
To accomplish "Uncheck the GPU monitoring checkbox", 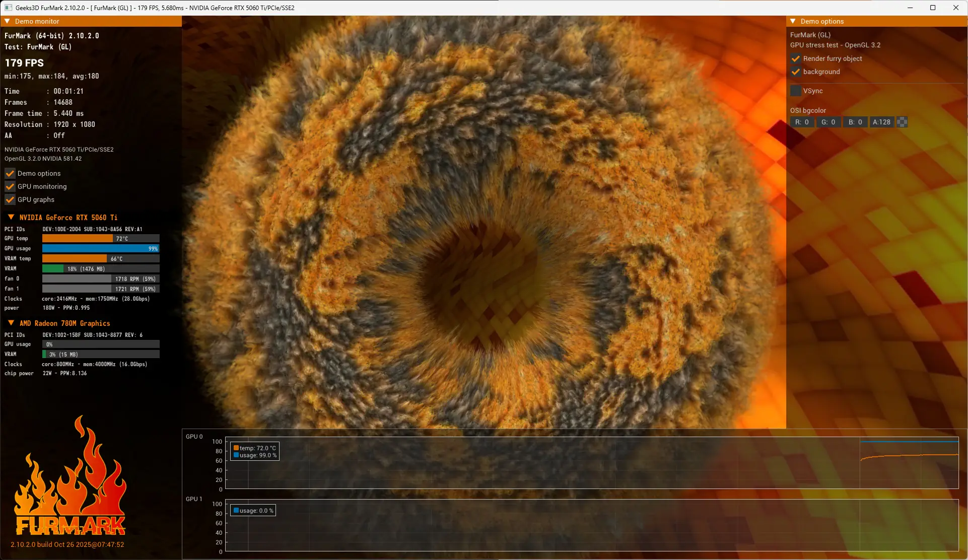I will (10, 186).
